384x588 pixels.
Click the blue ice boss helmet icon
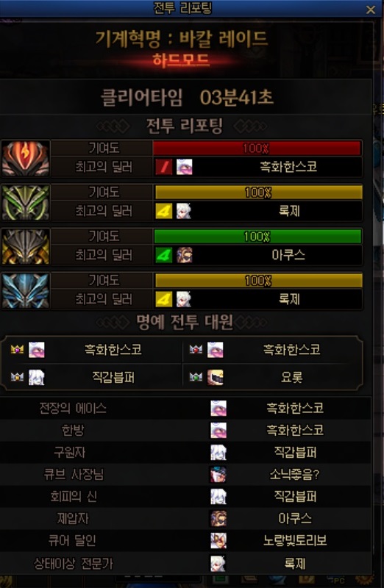click(26, 291)
